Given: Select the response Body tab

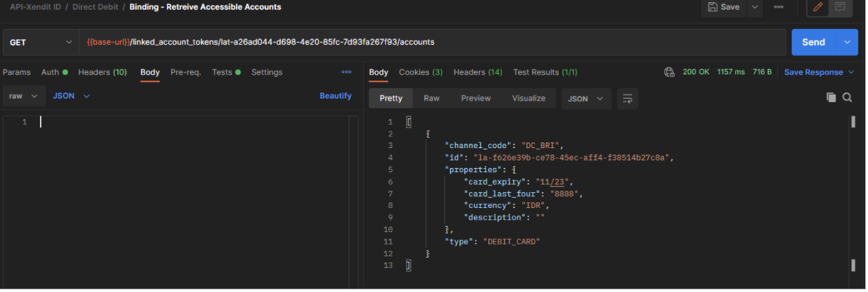Looking at the screenshot, I should pyautogui.click(x=378, y=72).
